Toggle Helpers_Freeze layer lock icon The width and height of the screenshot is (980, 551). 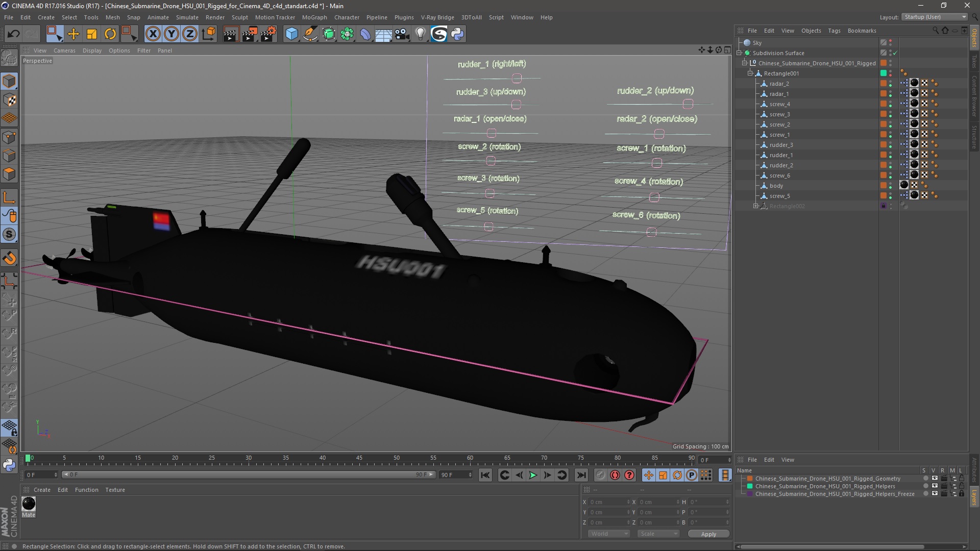coord(962,494)
